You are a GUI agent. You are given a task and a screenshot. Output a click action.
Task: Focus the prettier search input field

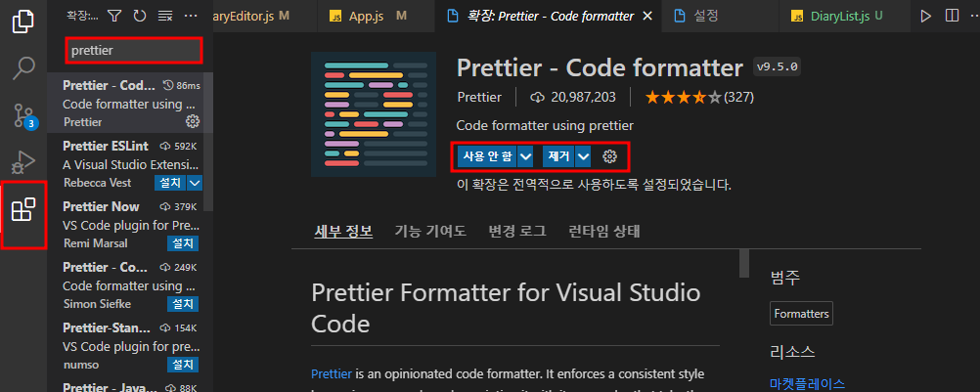point(134,51)
